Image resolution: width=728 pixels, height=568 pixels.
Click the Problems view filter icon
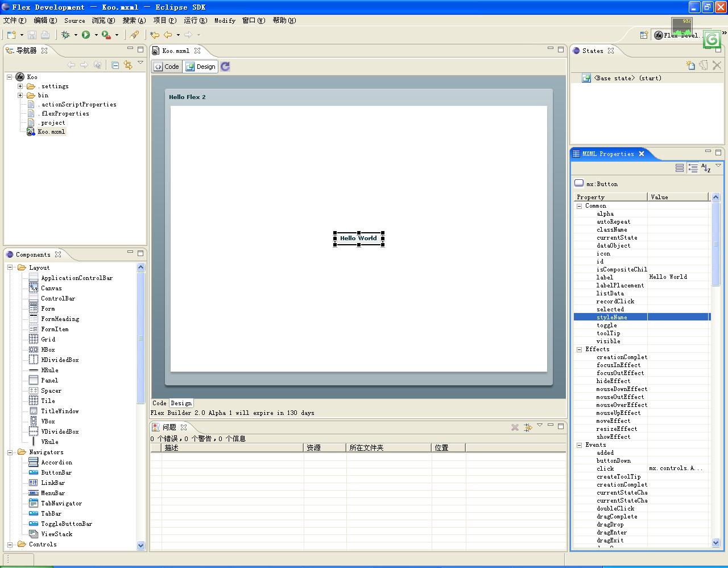pyautogui.click(x=528, y=427)
